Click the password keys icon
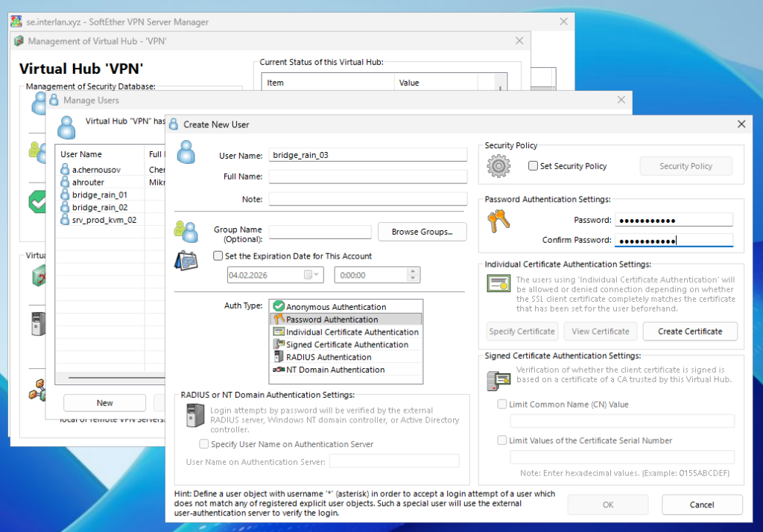 point(498,223)
